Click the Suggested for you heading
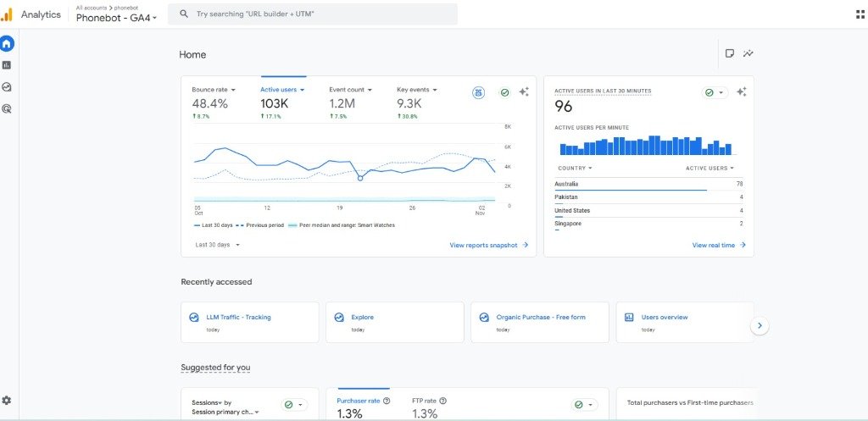Image resolution: width=868 pixels, height=421 pixels. [215, 368]
